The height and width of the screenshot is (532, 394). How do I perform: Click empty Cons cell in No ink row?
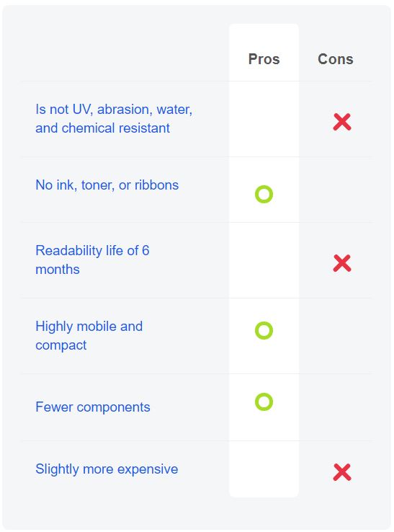click(336, 190)
